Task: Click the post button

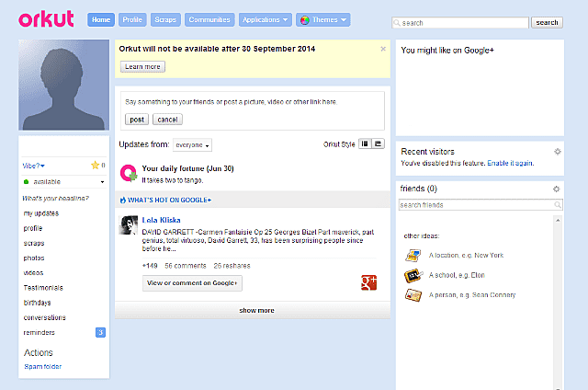Action: tap(137, 120)
